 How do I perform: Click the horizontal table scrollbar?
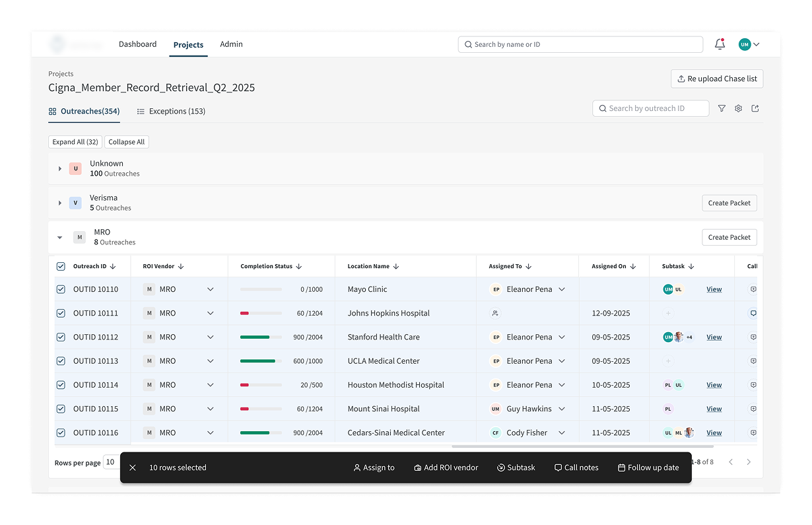(x=581, y=446)
